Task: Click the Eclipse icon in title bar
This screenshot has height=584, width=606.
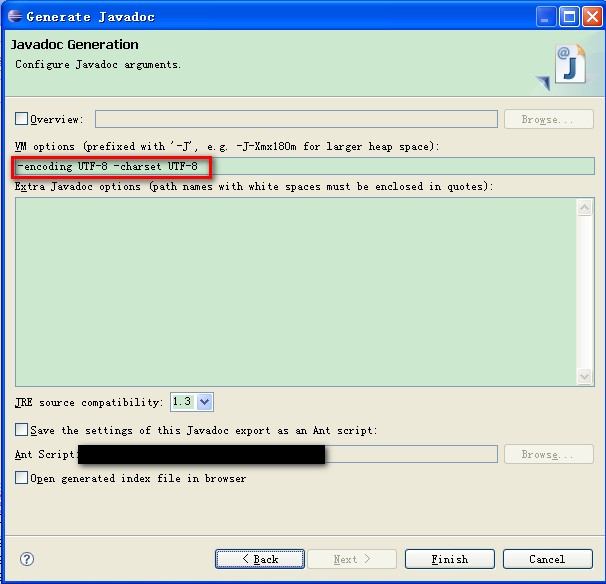Action: [15, 16]
